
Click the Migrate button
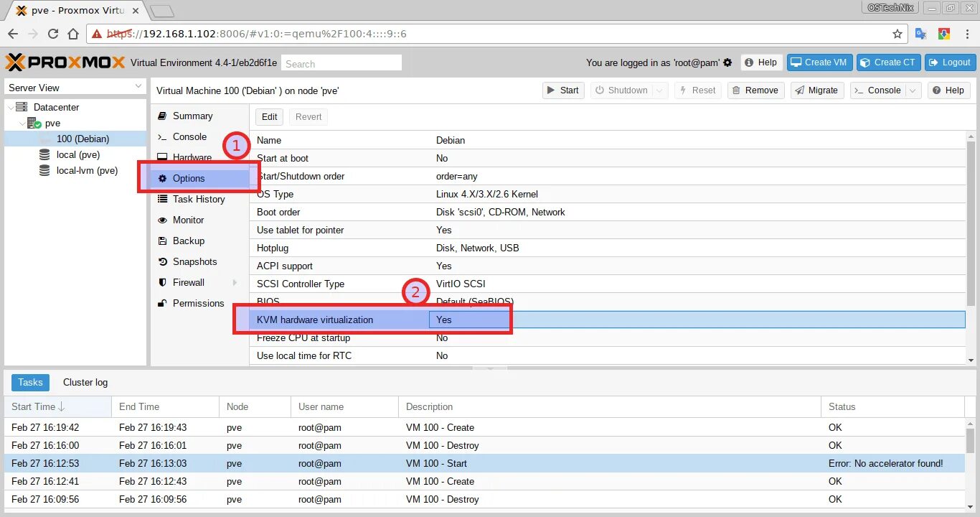pos(816,90)
